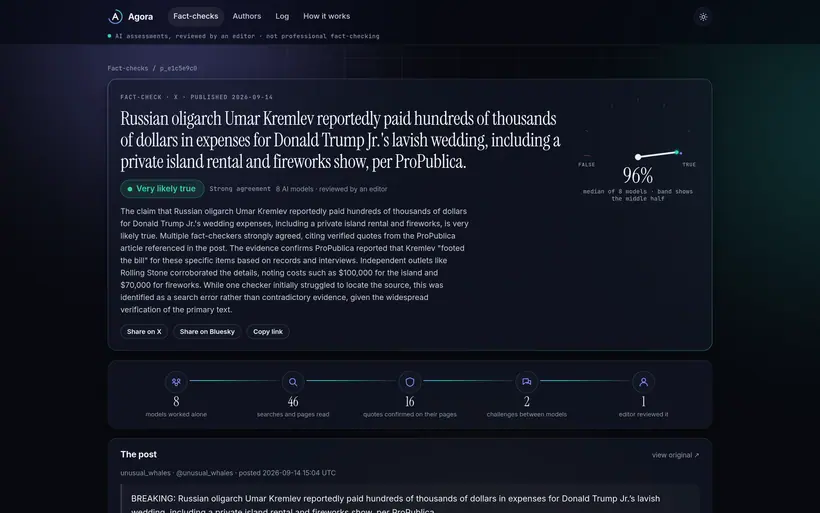The width and height of the screenshot is (820, 513).
Task: Click the FALSE label on gauge
Action: 586,164
